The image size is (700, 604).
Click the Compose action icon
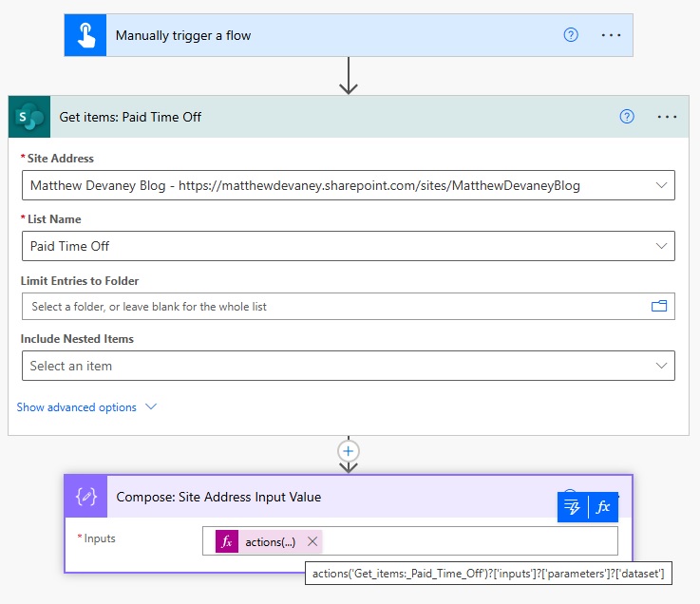click(85, 497)
